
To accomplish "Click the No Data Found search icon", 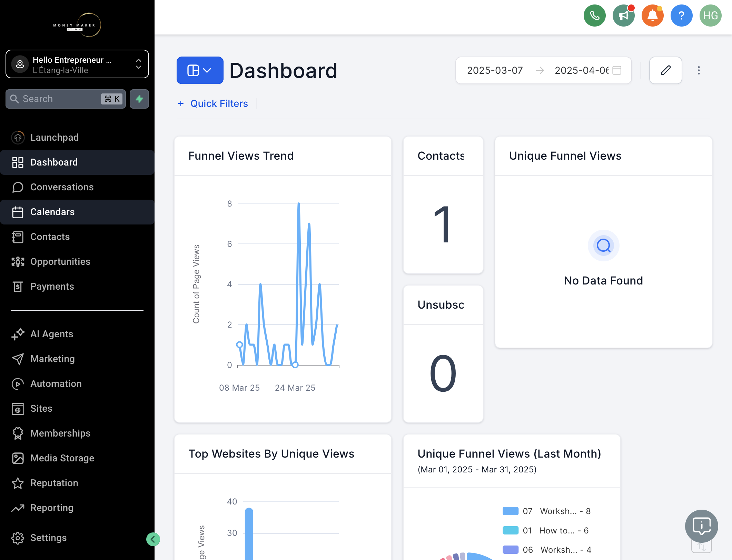I will click(603, 246).
